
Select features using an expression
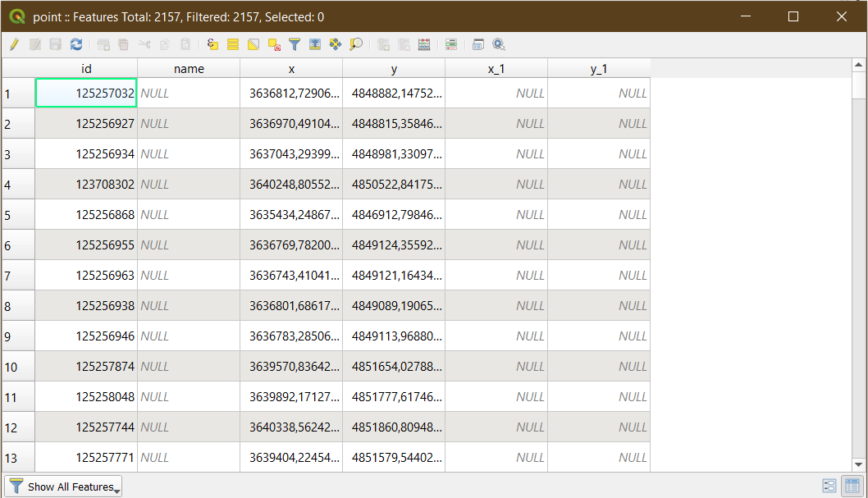tap(212, 44)
